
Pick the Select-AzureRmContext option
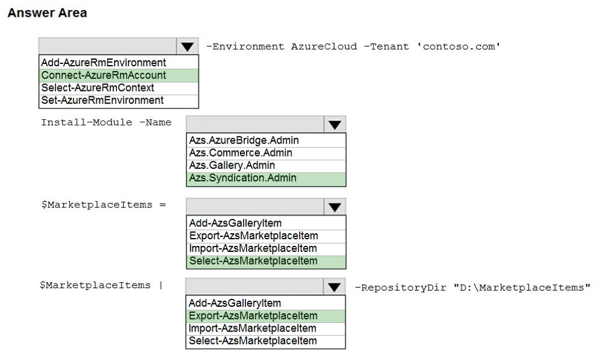[118, 88]
